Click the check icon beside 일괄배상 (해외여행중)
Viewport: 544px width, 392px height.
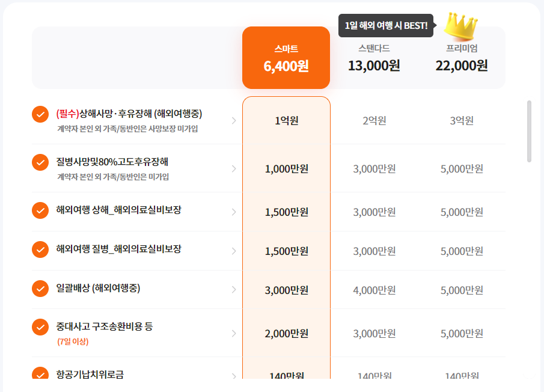tap(39, 290)
